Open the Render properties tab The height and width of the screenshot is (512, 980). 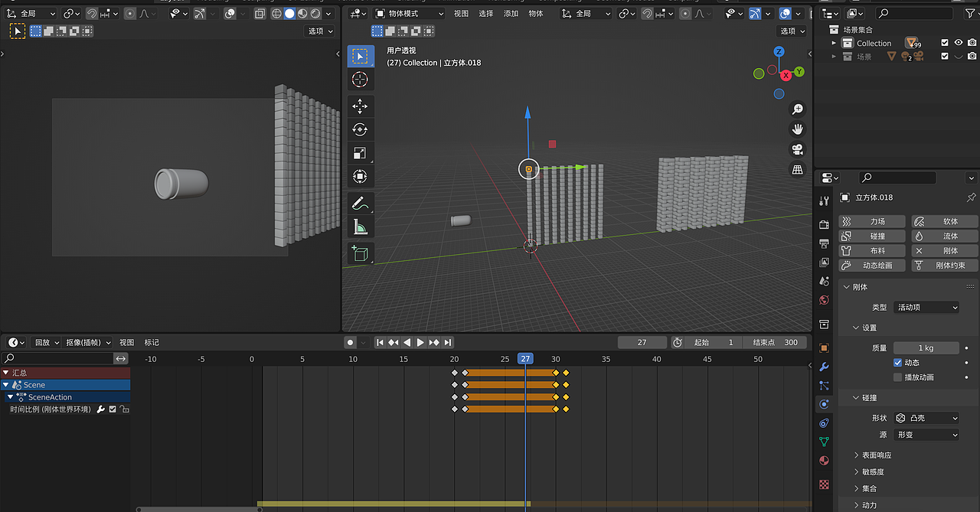(824, 225)
